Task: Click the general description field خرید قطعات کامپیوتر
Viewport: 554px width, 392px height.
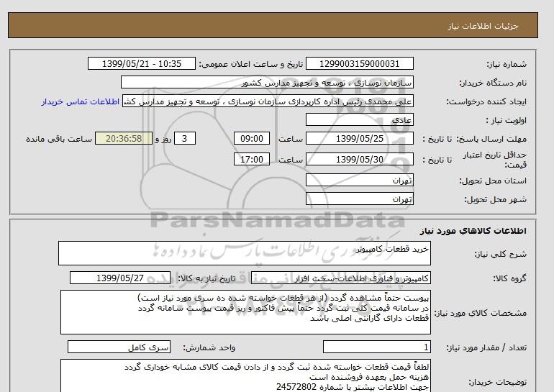Action: pos(245,253)
